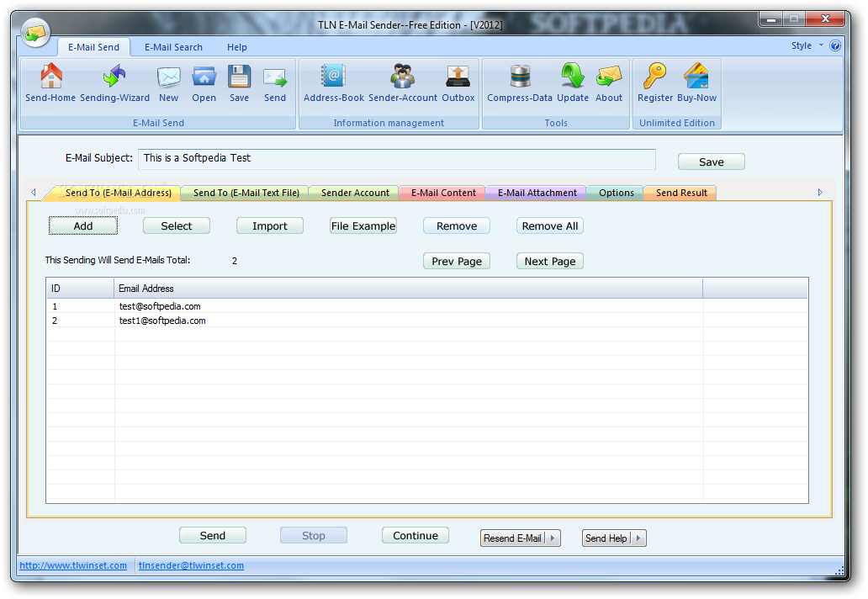Click Save button beside the subject field
Viewport: 868px width, 599px height.
tap(712, 162)
